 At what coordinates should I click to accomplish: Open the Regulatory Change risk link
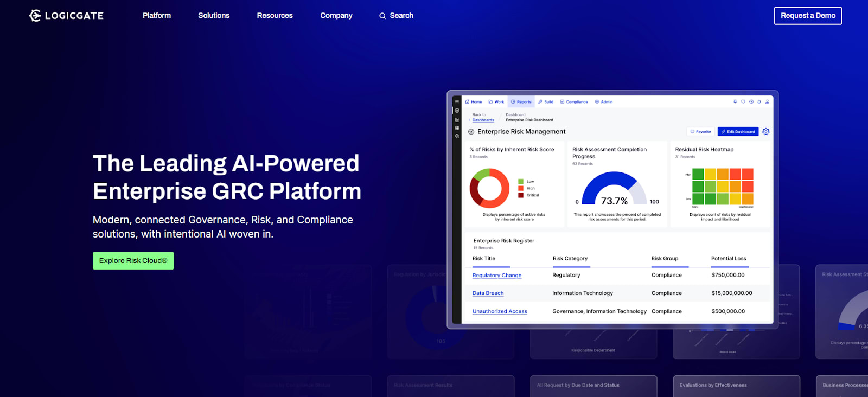tap(497, 276)
